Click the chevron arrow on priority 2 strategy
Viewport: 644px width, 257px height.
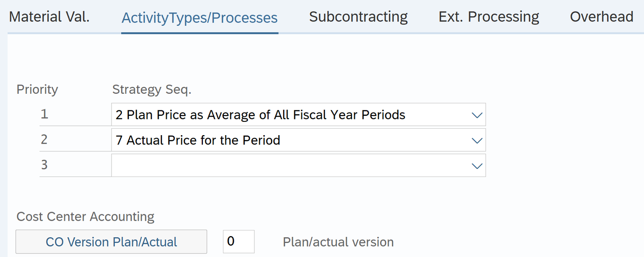[477, 140]
